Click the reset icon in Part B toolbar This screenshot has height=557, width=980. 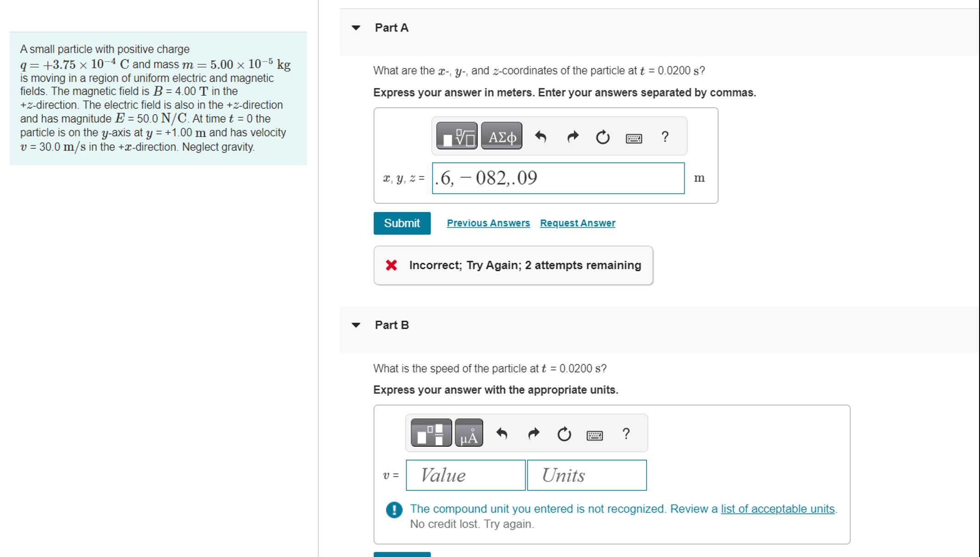coord(563,433)
